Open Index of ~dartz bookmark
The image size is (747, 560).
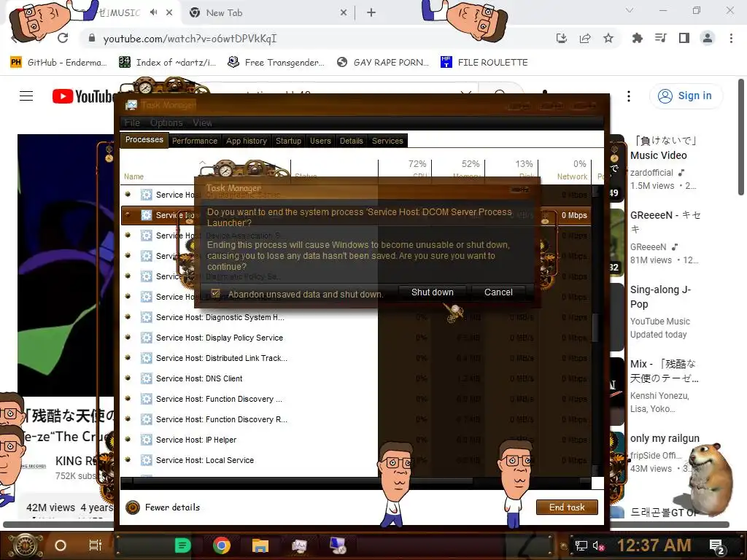coord(167,63)
